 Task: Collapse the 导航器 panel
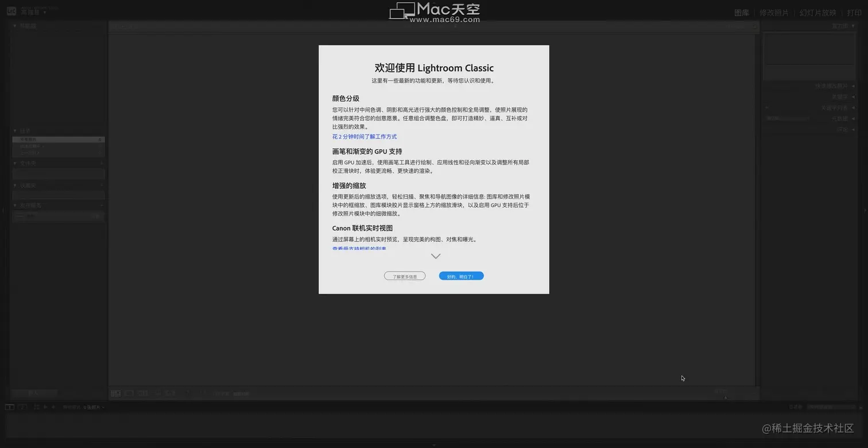(x=15, y=26)
